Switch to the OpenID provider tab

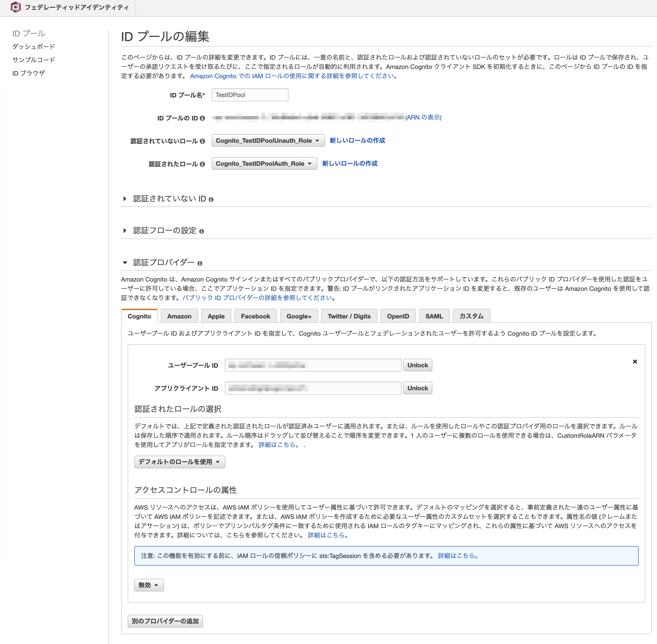point(398,316)
